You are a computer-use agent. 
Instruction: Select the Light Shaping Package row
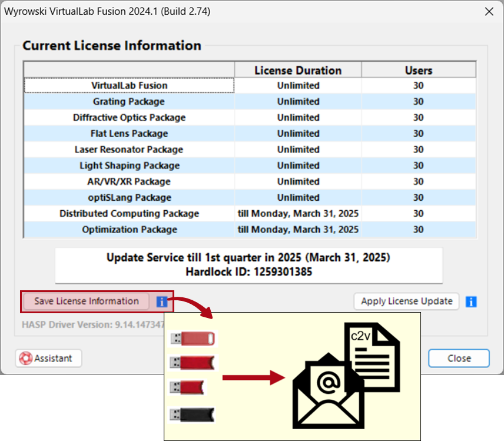point(250,165)
